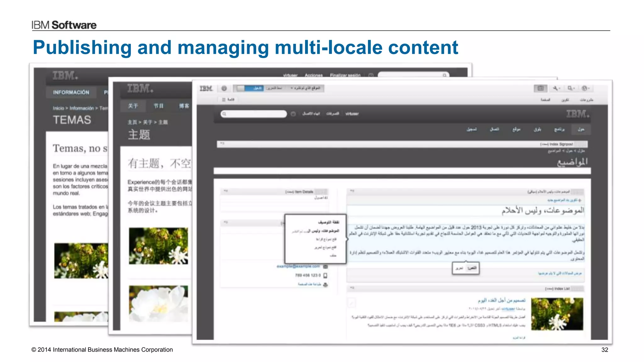This screenshot has width=644, height=362.
Task: Open the site selector dropdown in the Arabic toolbar
Action: [306, 88]
